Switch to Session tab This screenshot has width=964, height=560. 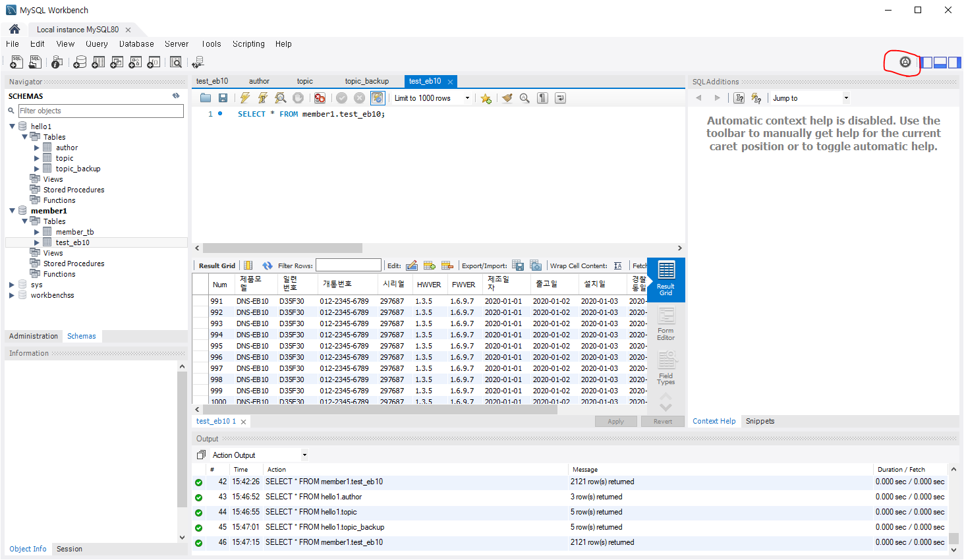(x=69, y=549)
